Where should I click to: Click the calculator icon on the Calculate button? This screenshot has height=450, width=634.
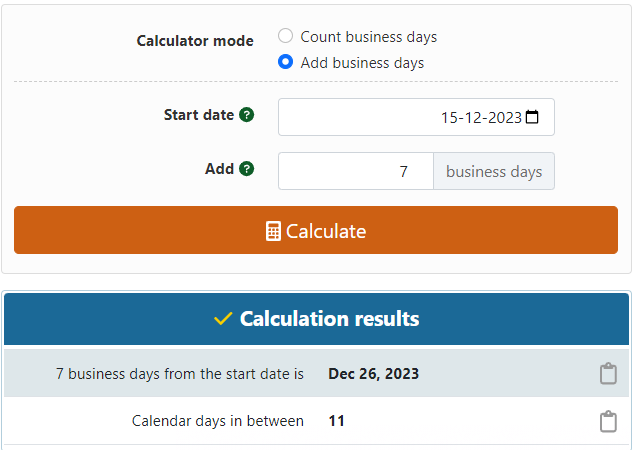click(x=273, y=231)
